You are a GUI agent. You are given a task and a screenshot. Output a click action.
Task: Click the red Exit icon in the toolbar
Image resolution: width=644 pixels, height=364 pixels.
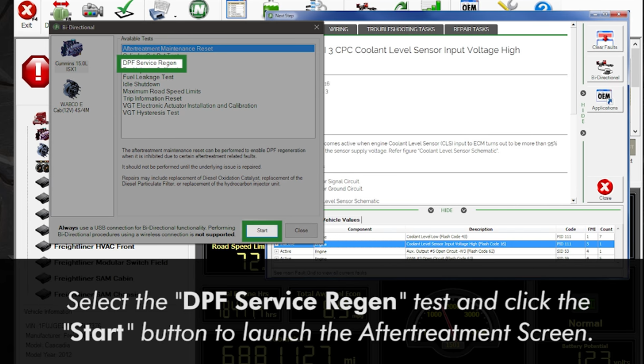pos(26,10)
